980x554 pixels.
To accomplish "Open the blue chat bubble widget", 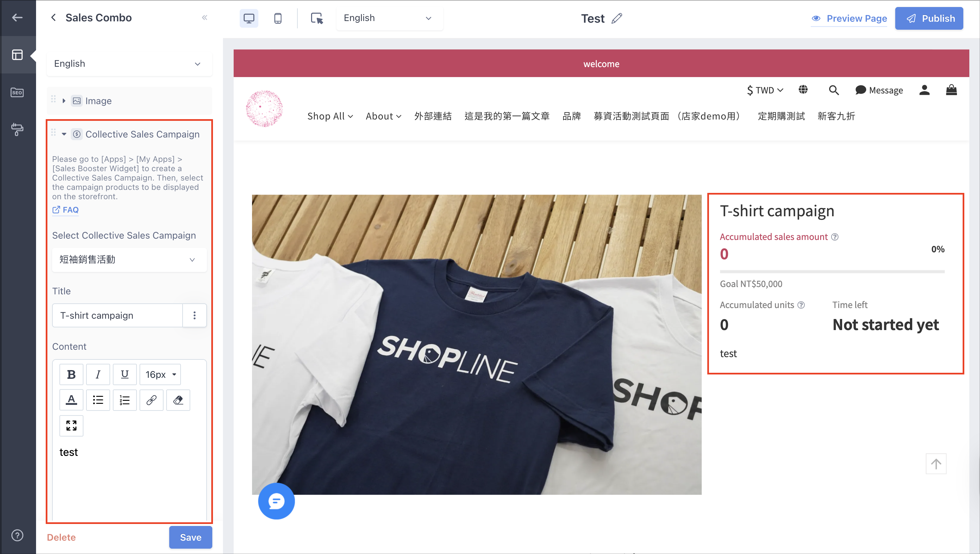I will (x=276, y=501).
